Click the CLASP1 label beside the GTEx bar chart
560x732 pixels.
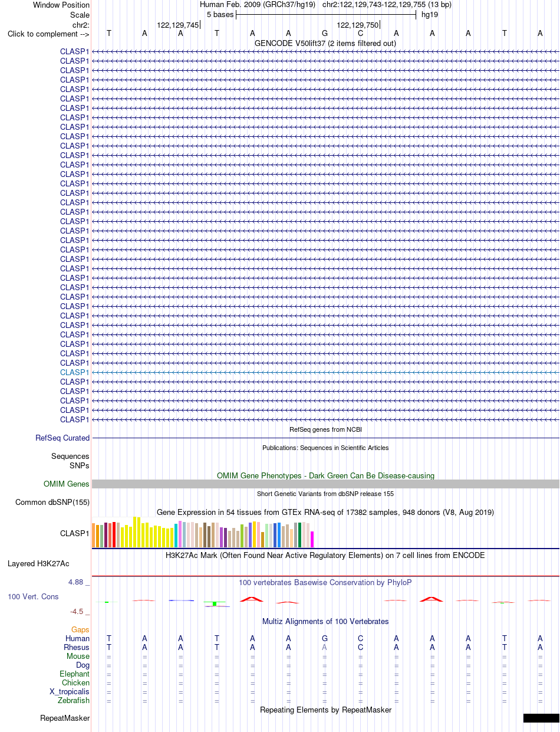pos(75,533)
